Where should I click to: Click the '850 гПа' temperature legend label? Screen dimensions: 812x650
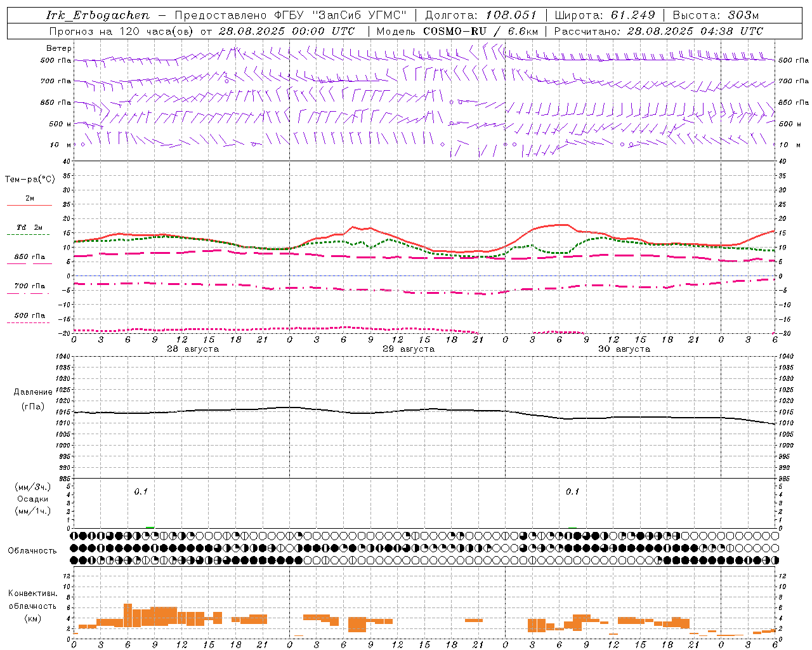[30, 257]
